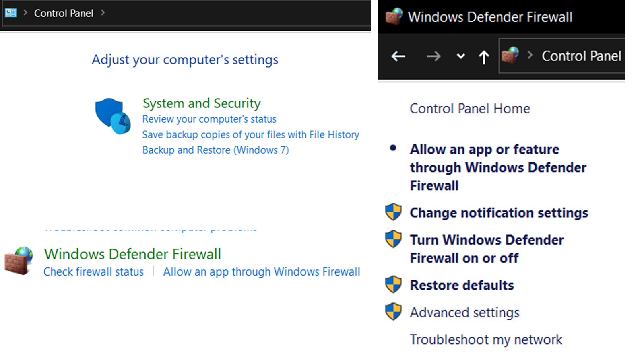The height and width of the screenshot is (362, 644).
Task: Click Allow an app through Windows Firewall
Action: tap(262, 272)
